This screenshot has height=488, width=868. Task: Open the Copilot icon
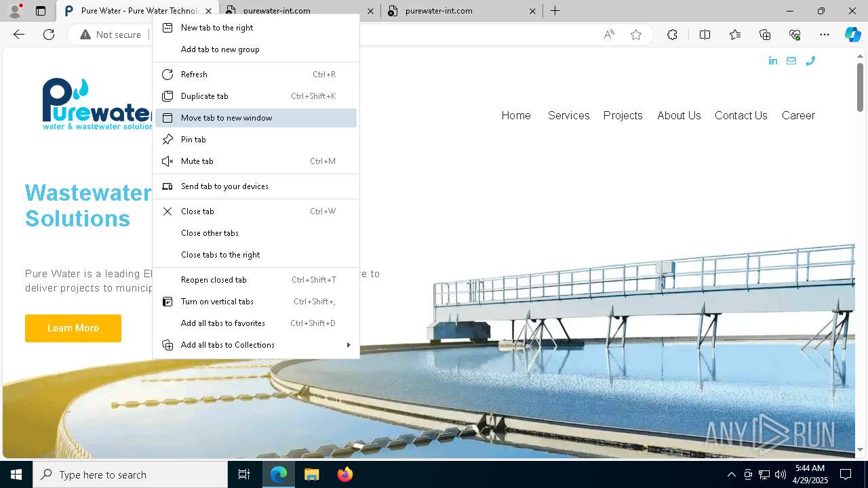click(852, 35)
